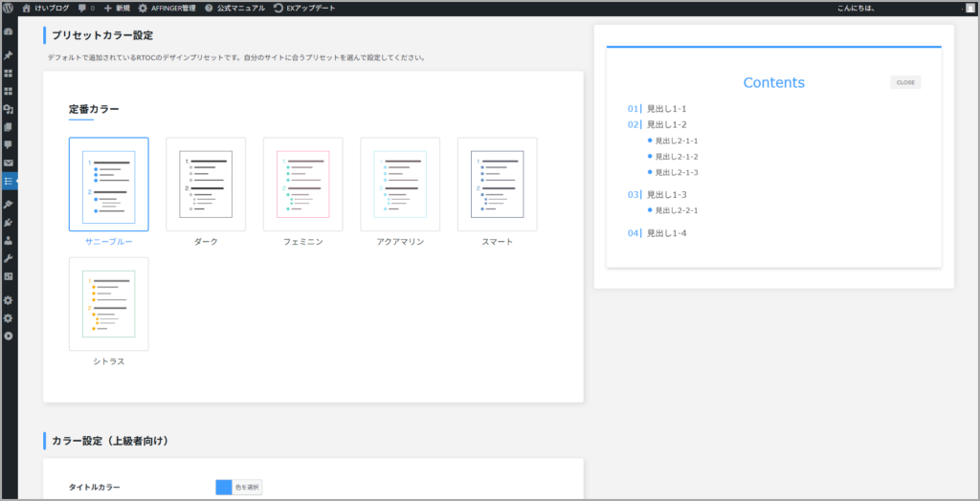Pick the シトラス preset design

(108, 304)
